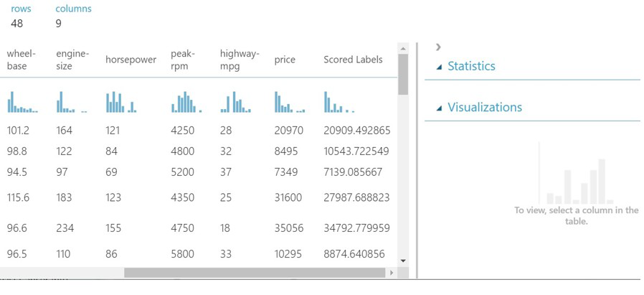Screen dimensions: 644x295
Task: Select the price column header
Action: (x=285, y=60)
